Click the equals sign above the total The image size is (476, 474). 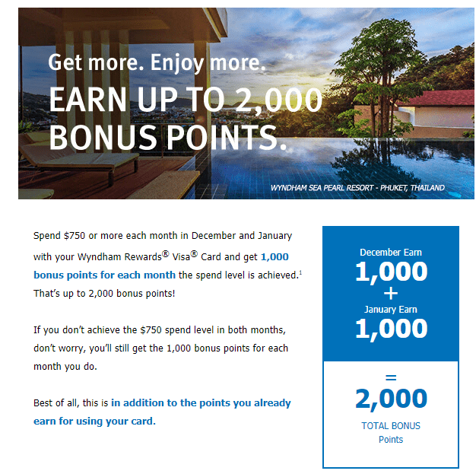pos(391,377)
